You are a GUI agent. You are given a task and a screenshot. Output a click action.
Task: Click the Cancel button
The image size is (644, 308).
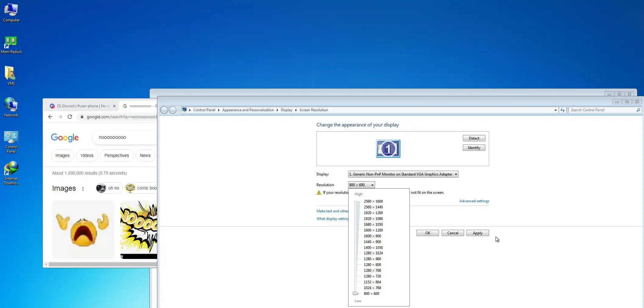pos(453,233)
